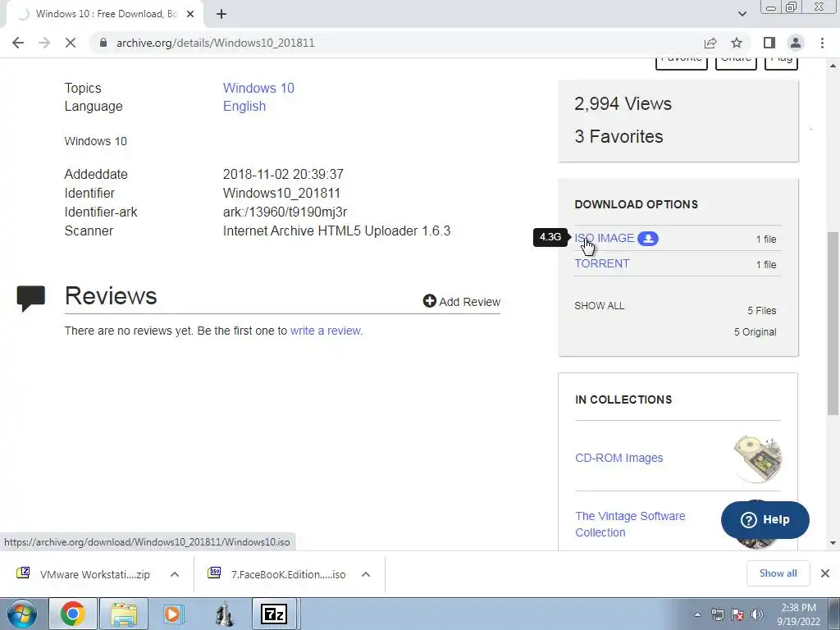This screenshot has width=840, height=630.
Task: Click SHOW ALL download files
Action: 599,306
